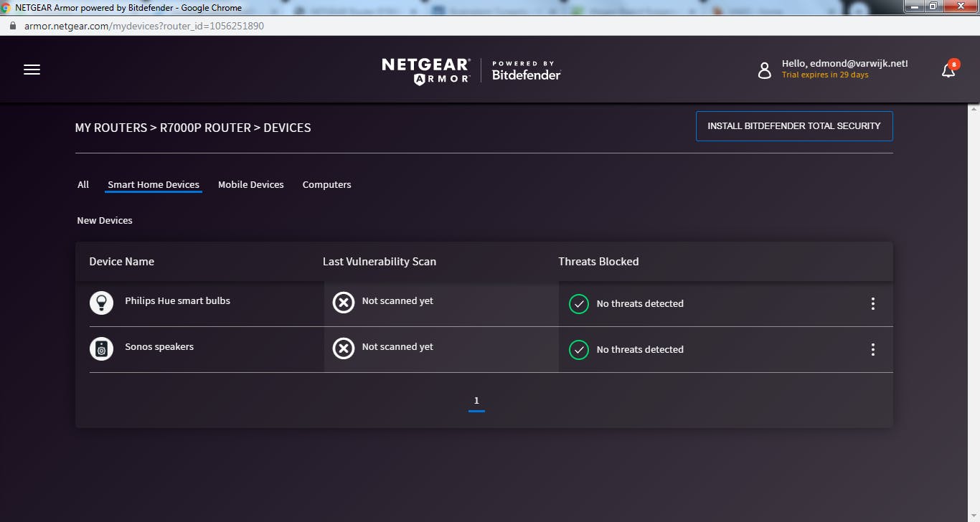This screenshot has height=522, width=980.
Task: Click the not-scanned X icon for Sonos speakers
Action: 344,348
